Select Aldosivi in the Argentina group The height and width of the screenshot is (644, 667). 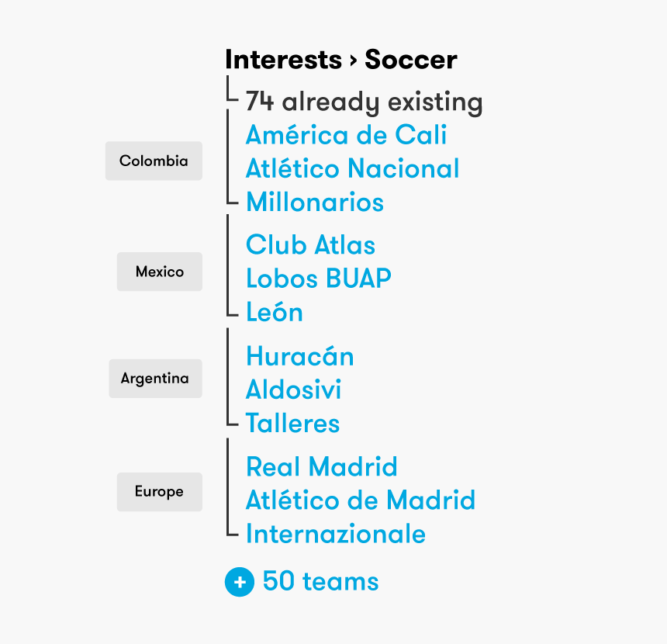tap(293, 390)
